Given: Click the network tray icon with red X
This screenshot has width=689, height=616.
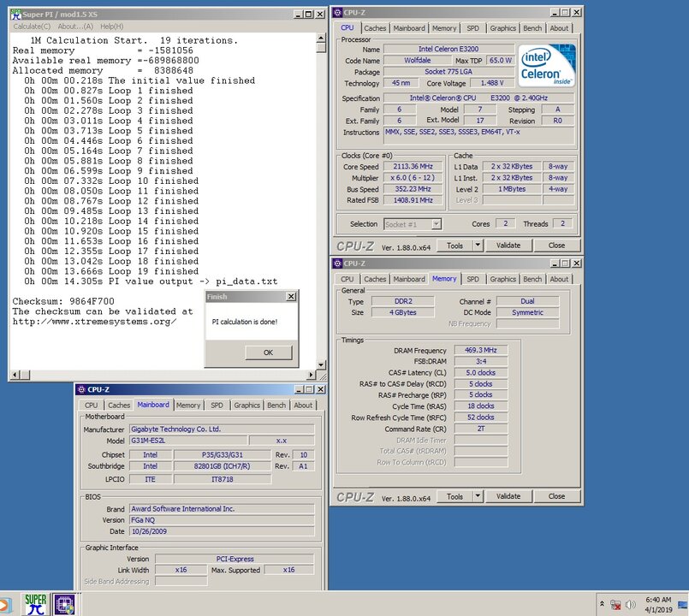Looking at the screenshot, I should (615, 605).
